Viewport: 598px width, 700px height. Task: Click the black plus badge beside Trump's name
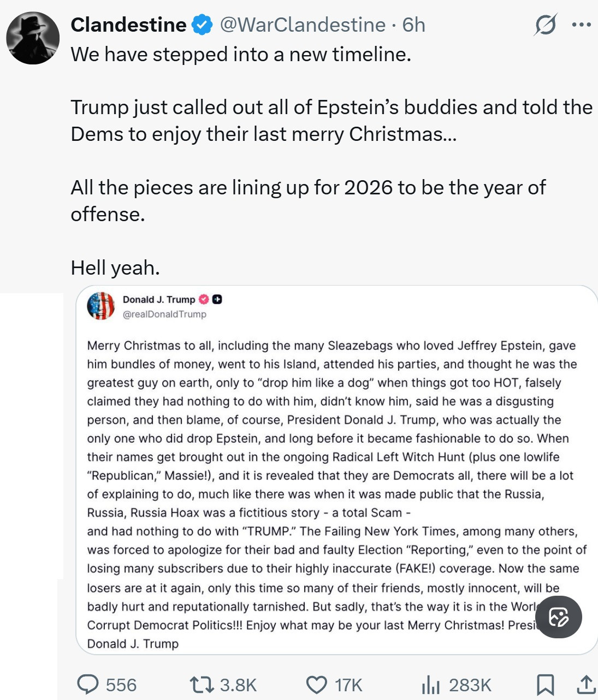pyautogui.click(x=217, y=299)
